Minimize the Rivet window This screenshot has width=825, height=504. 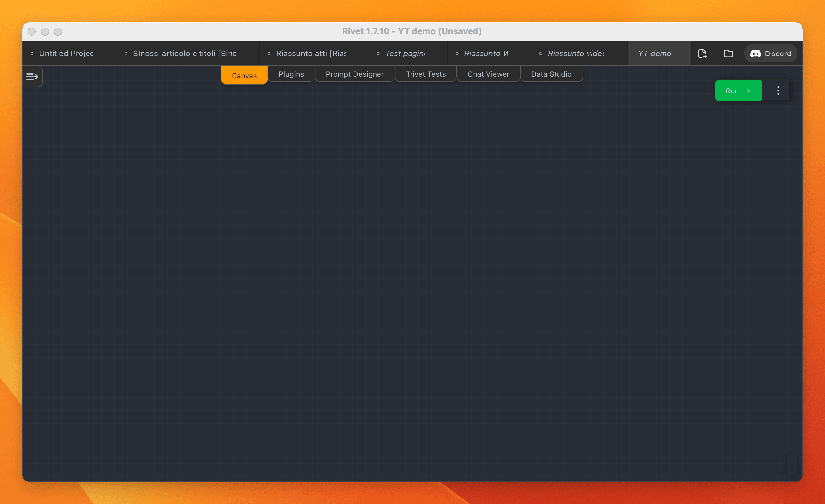point(45,31)
